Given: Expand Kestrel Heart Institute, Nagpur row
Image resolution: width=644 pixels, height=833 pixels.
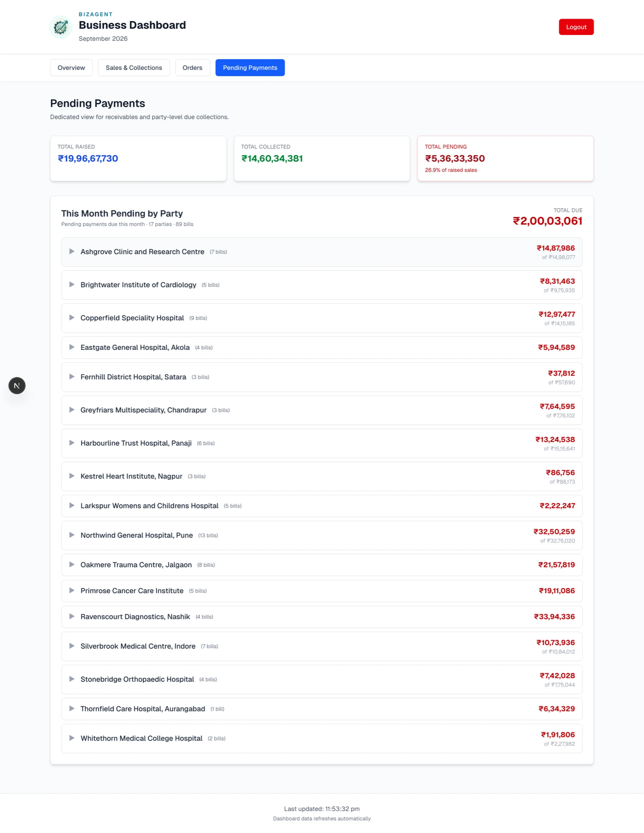Looking at the screenshot, I should click(x=322, y=476).
